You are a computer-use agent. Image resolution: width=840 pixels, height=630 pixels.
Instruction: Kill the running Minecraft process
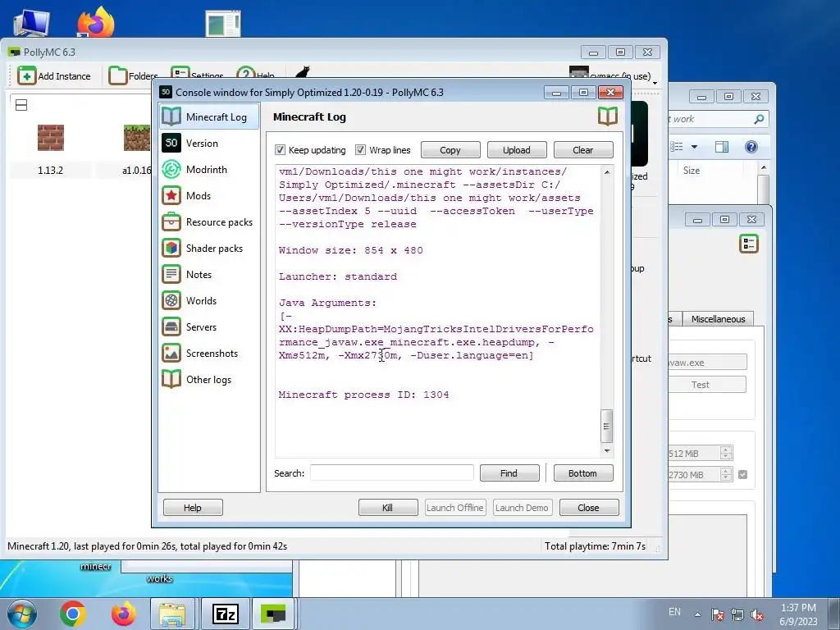tap(388, 507)
